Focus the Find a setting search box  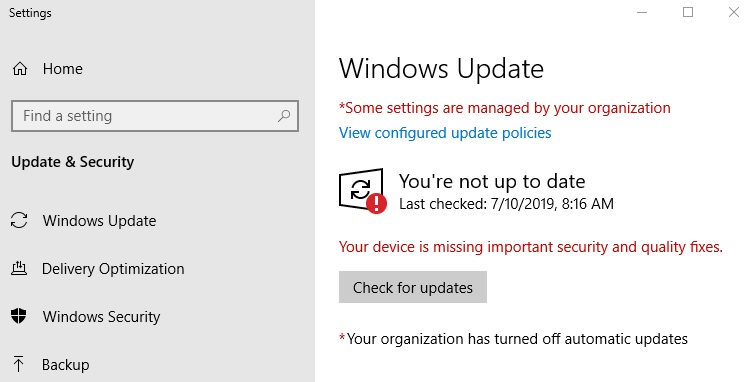155,116
